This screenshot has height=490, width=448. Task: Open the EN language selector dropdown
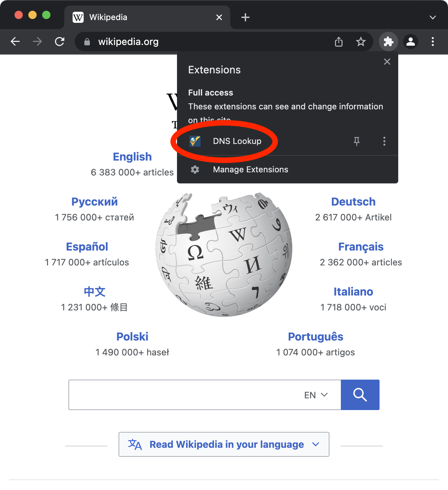316,395
